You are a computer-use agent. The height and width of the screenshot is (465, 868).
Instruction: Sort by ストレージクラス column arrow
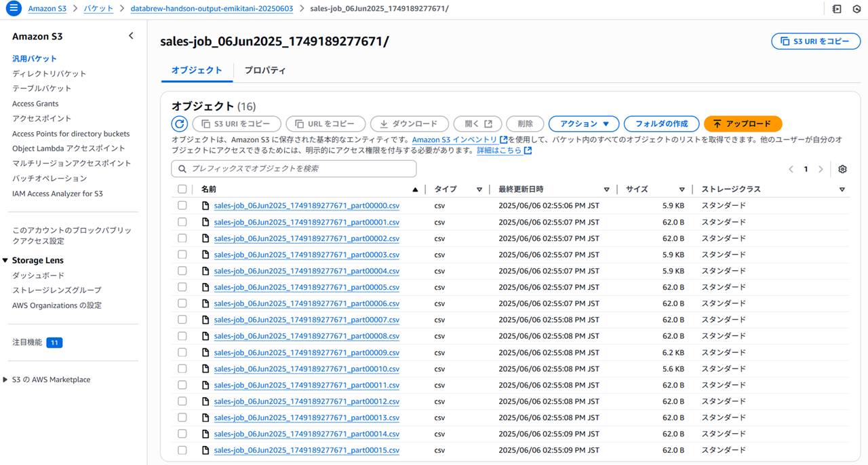coord(842,189)
